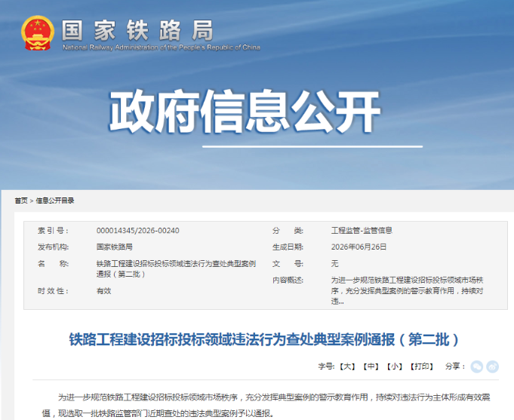The image size is (514, 420).
Task: Click the 政府信息公开 banner heading
Action: (x=245, y=112)
